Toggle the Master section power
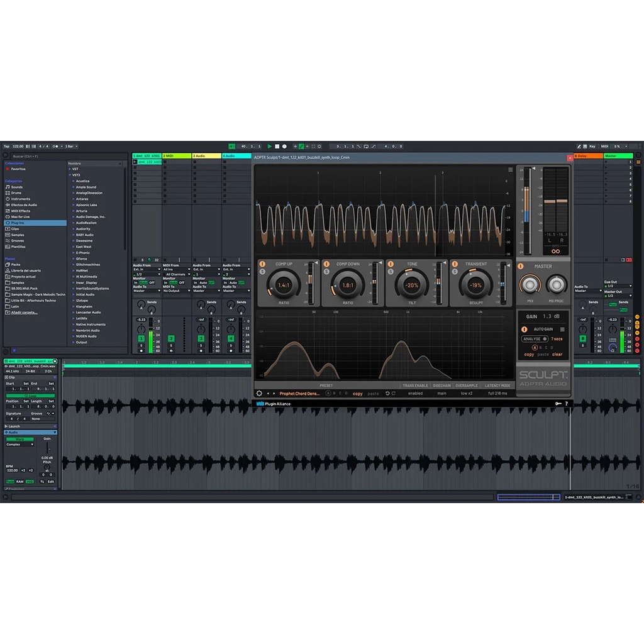Screen dimensions: 644x644 tap(520, 266)
